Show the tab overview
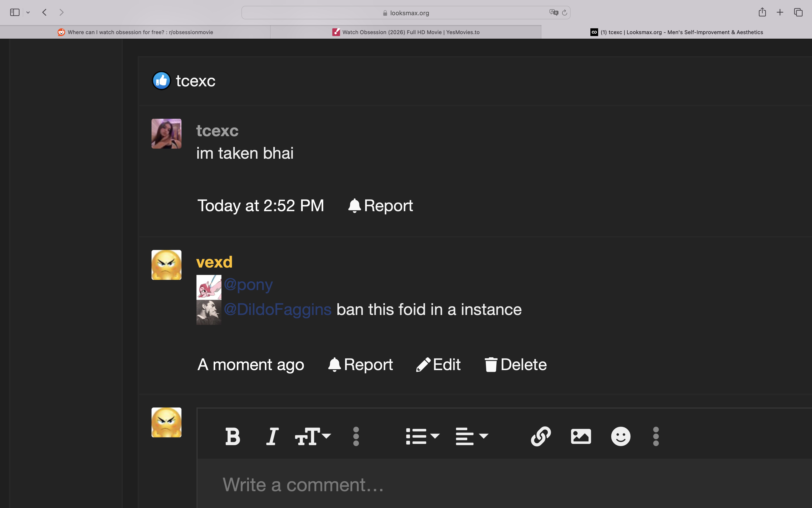This screenshot has height=508, width=812. coord(798,12)
